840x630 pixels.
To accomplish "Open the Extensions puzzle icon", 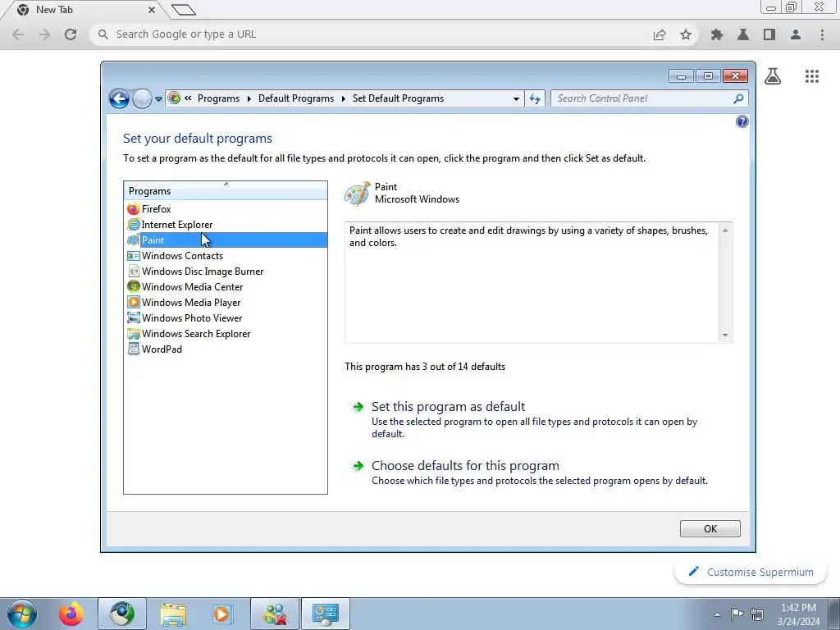I will (x=717, y=34).
